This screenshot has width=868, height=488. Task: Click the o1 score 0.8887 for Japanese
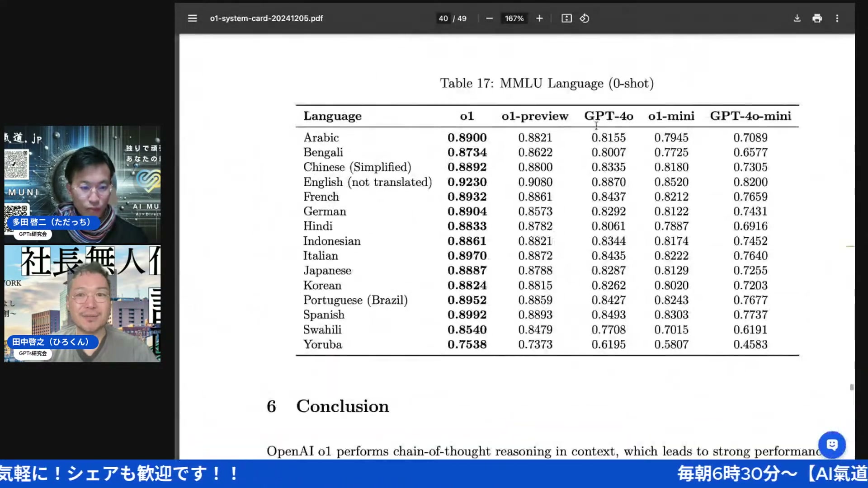(x=467, y=271)
